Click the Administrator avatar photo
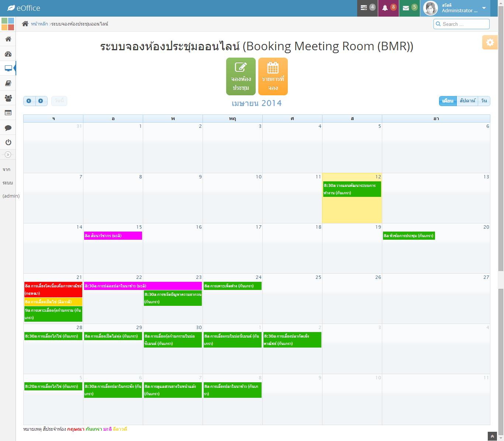Viewport: 504px width, 441px height. point(431,8)
